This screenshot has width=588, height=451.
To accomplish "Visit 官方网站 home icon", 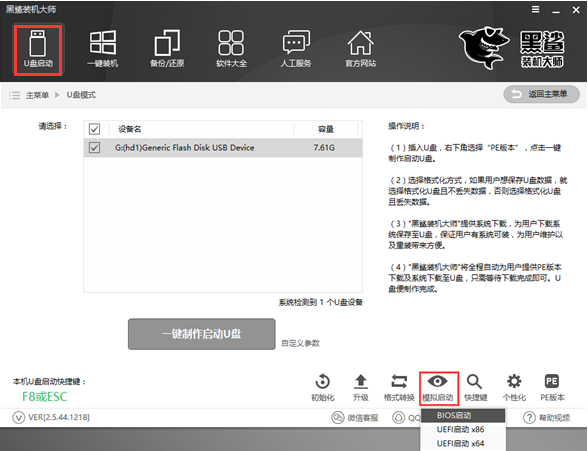I will [x=360, y=49].
